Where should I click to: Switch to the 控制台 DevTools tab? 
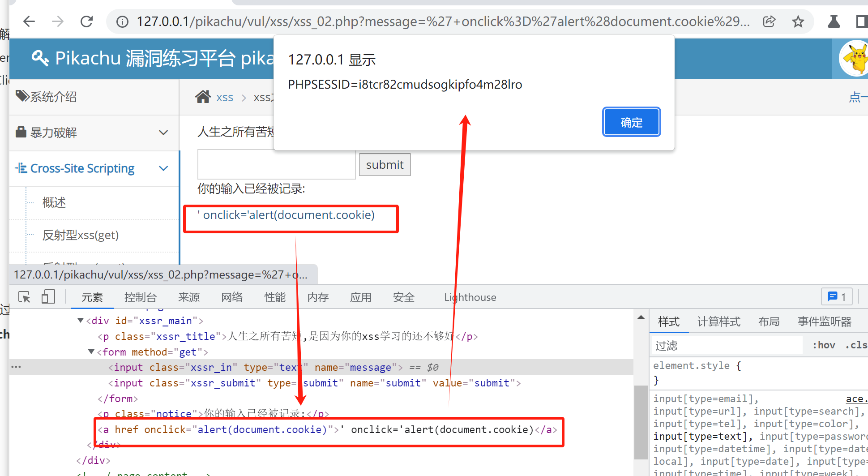(141, 297)
